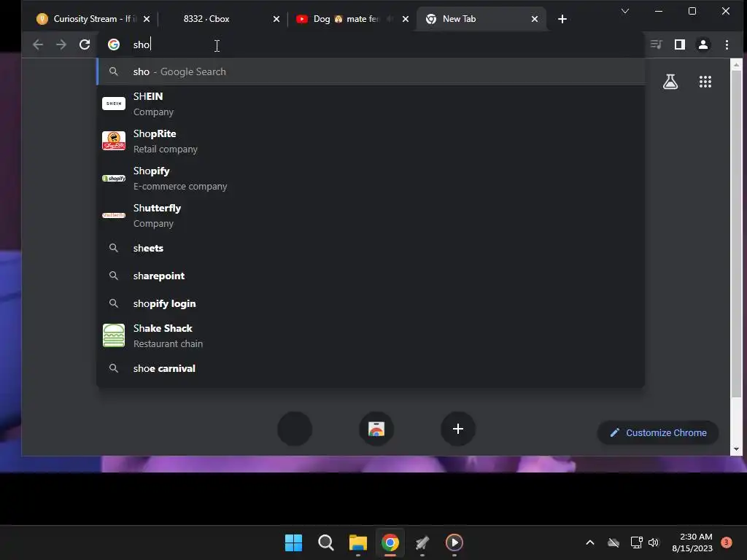747x560 pixels.
Task: Select the 'shopify login' suggestion
Action: (371, 303)
